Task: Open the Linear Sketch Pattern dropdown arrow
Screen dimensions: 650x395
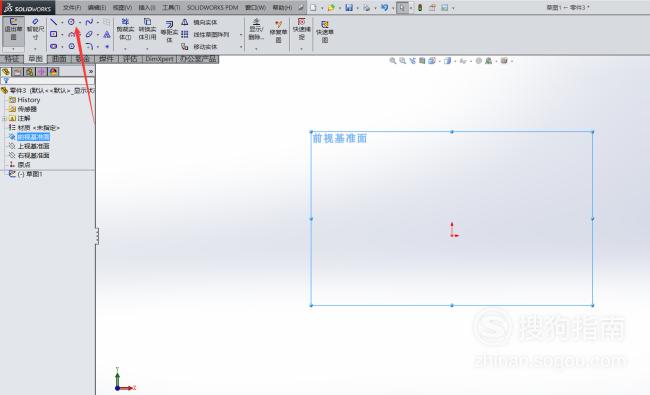Action: pos(241,34)
